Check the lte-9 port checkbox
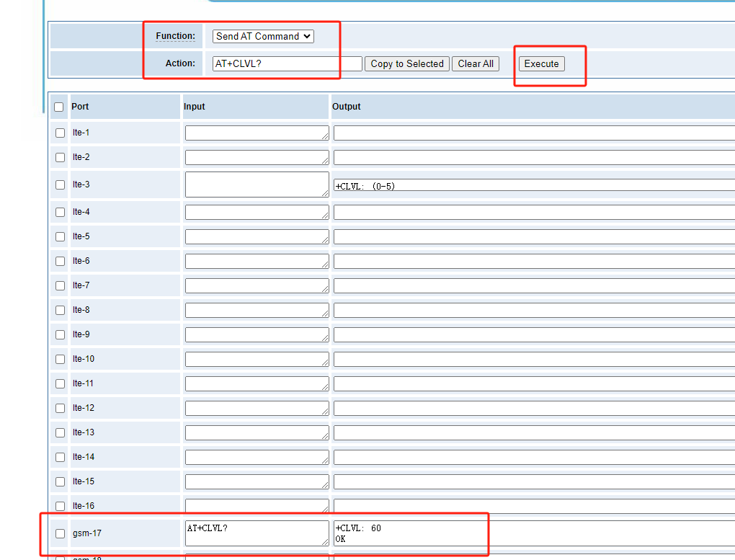Image resolution: width=735 pixels, height=560 pixels. (60, 334)
